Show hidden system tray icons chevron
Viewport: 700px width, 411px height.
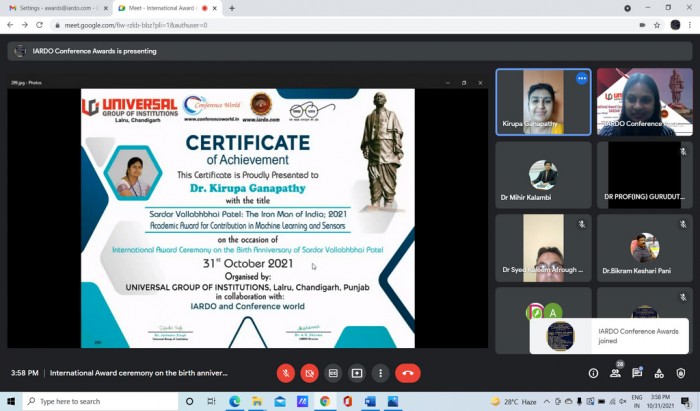pyautogui.click(x=546, y=402)
